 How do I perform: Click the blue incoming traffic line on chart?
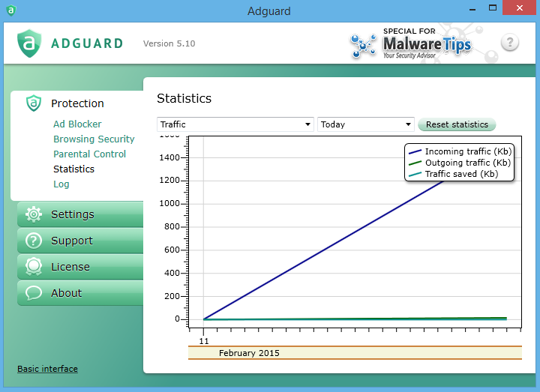324,250
